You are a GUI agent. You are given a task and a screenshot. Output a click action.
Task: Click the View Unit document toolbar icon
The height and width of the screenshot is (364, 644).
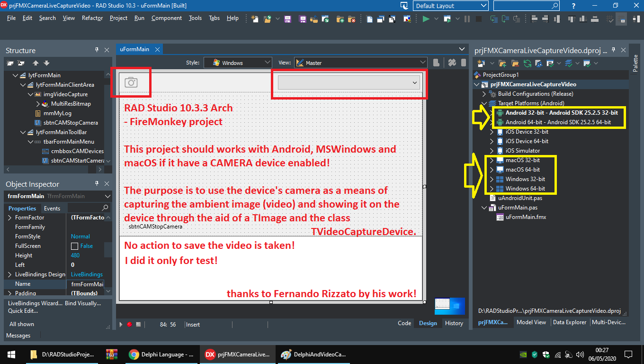pyautogui.click(x=370, y=19)
